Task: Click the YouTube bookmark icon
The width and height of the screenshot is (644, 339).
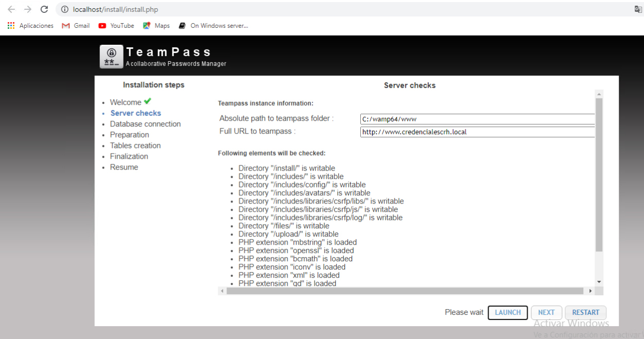Action: click(x=103, y=25)
